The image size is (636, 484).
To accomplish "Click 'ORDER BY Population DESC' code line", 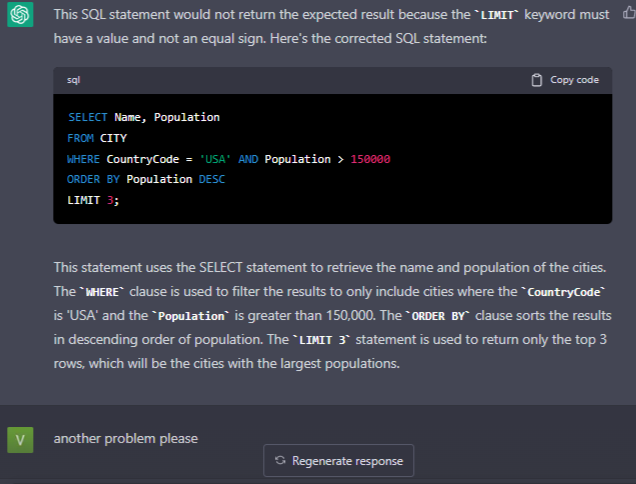I will [x=146, y=179].
